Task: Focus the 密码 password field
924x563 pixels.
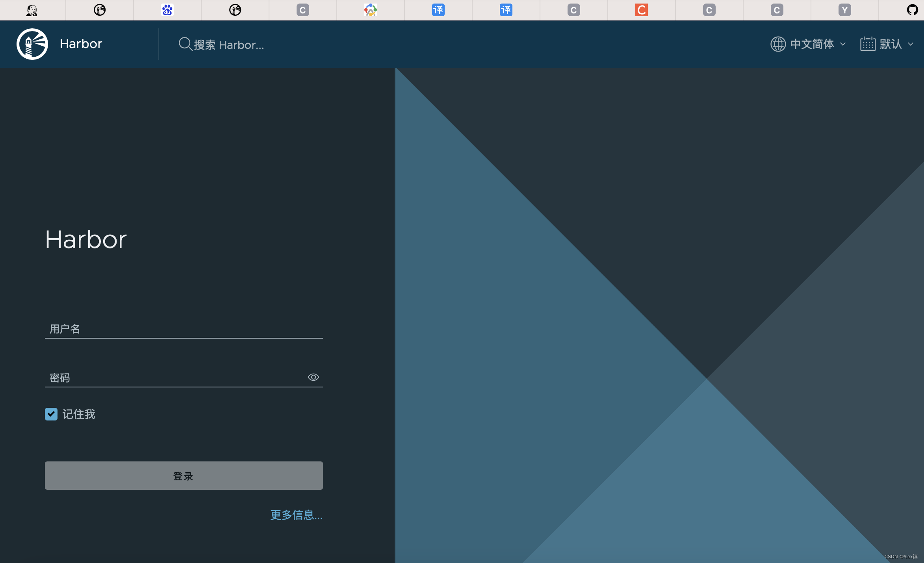Action: pos(184,378)
